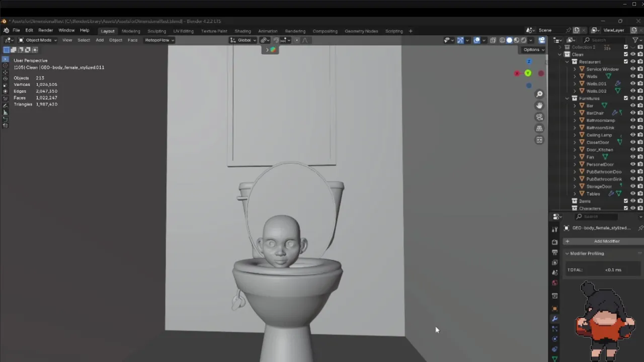Screen dimensions: 644x362
Task: Switch perspective/orthographic with the grid gizmo
Action: pyautogui.click(x=539, y=129)
